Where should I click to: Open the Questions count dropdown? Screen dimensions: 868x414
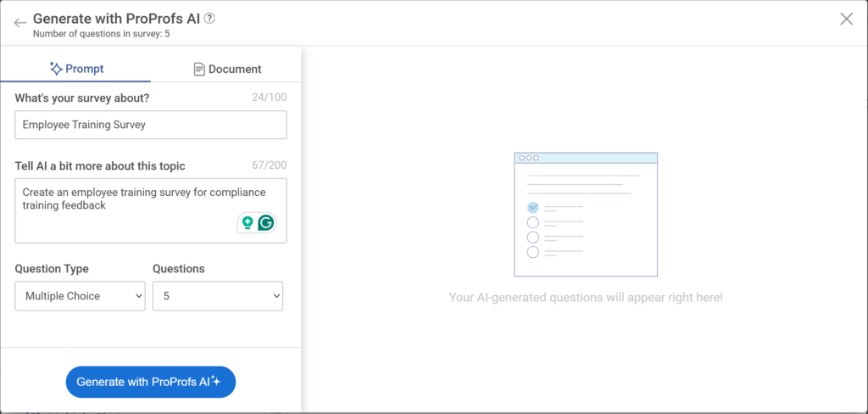[x=218, y=296]
